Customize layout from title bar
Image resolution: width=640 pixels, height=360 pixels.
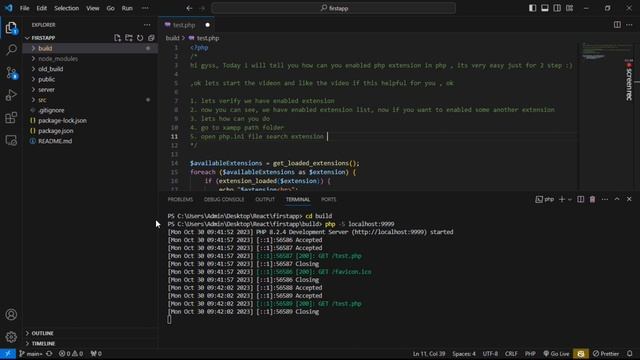pyautogui.click(x=569, y=8)
